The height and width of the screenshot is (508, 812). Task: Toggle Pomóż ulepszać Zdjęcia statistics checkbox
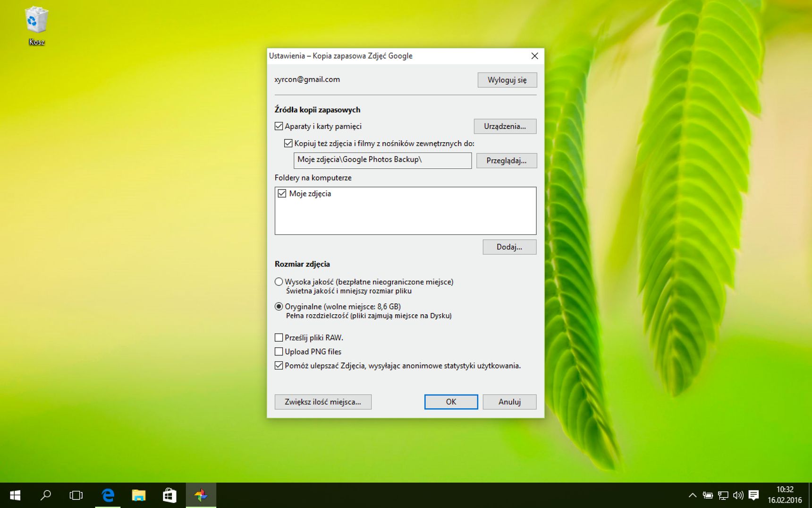click(279, 366)
